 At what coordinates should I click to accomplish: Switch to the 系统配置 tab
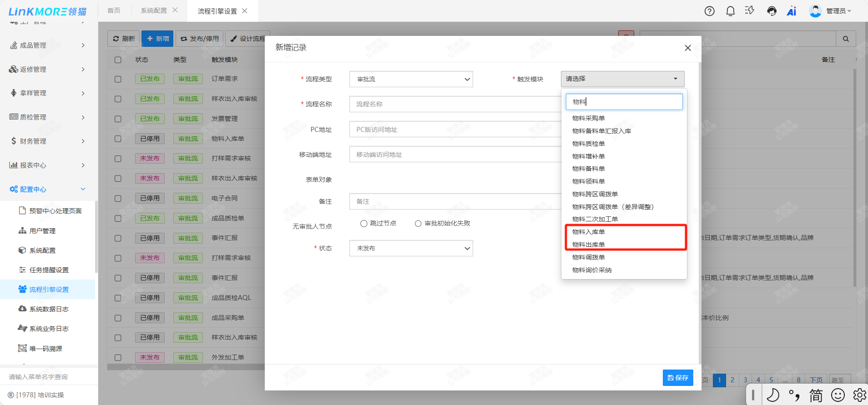153,10
